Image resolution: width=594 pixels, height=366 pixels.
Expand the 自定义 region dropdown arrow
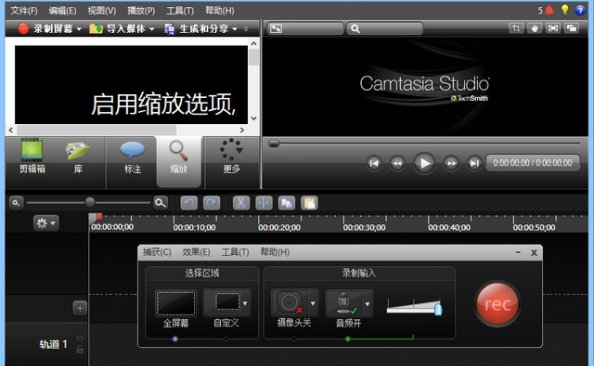coord(245,303)
